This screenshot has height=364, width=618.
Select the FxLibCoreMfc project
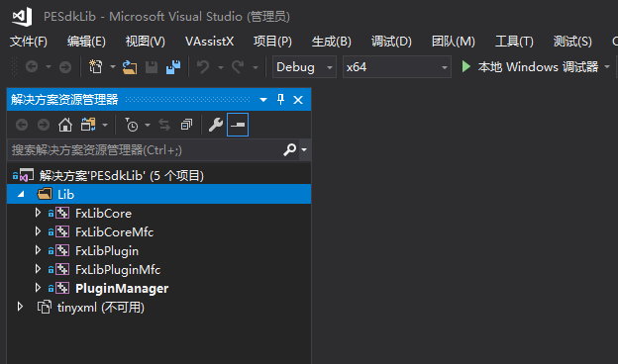[x=114, y=232]
